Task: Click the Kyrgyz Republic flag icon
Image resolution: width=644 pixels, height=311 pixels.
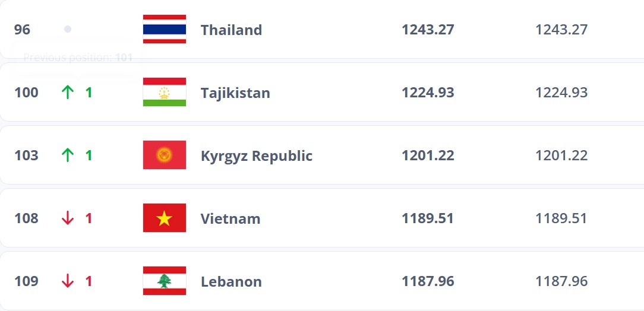Action: pos(165,155)
